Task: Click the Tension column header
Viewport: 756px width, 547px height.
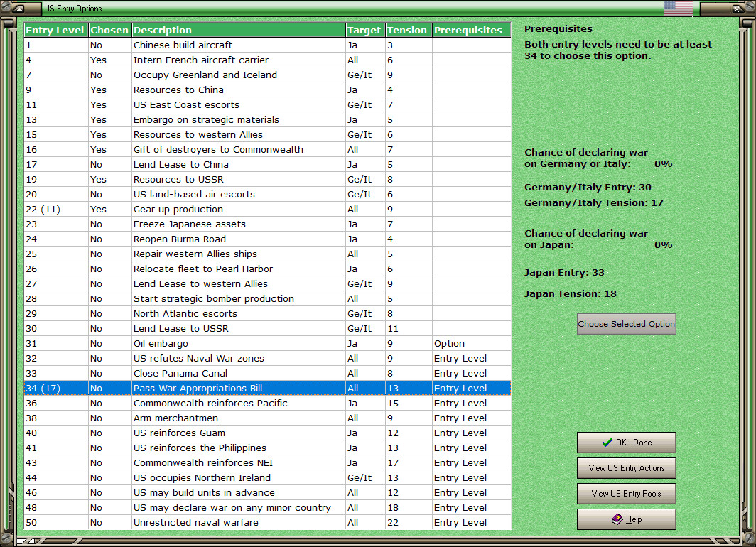Action: [409, 30]
